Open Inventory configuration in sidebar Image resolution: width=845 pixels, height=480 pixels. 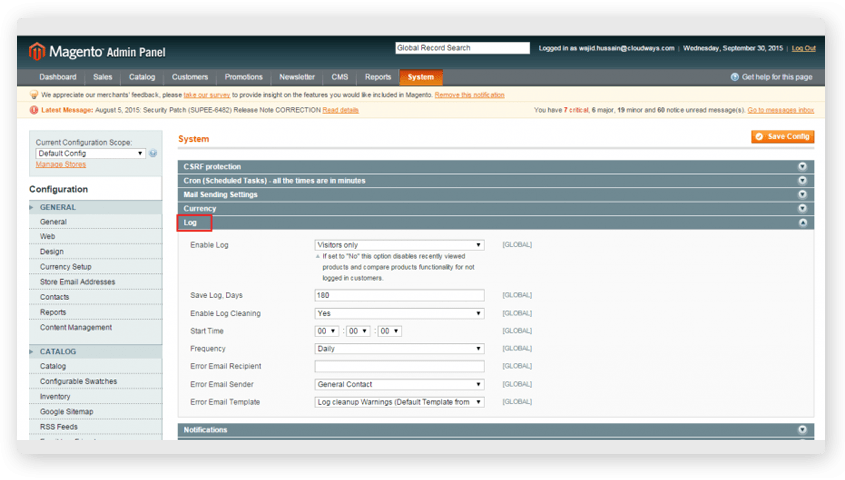[55, 396]
